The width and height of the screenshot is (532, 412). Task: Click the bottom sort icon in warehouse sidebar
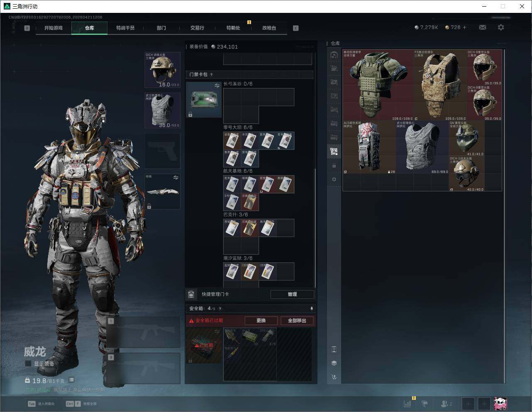click(x=334, y=377)
